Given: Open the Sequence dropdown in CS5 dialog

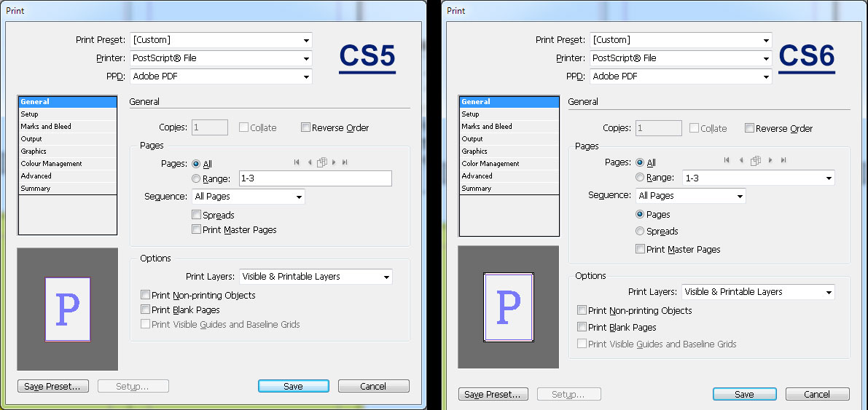Looking at the screenshot, I should click(x=249, y=197).
